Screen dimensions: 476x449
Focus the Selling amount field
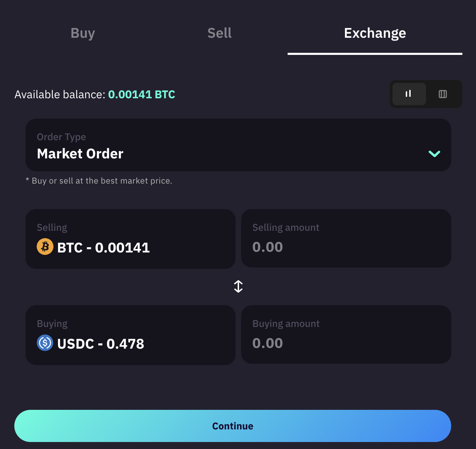(346, 238)
